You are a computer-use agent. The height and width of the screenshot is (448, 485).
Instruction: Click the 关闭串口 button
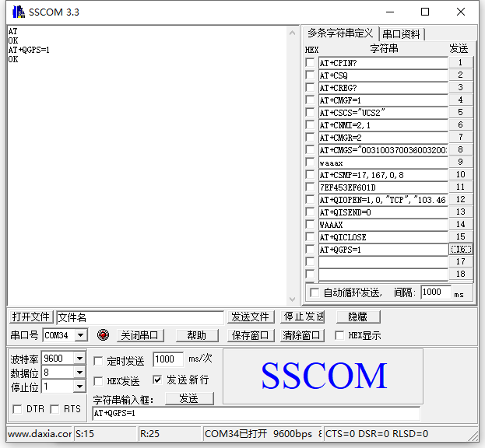pos(140,335)
